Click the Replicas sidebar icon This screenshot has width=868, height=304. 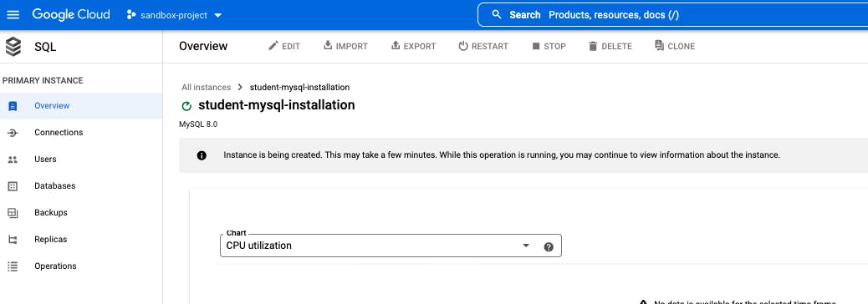point(13,240)
